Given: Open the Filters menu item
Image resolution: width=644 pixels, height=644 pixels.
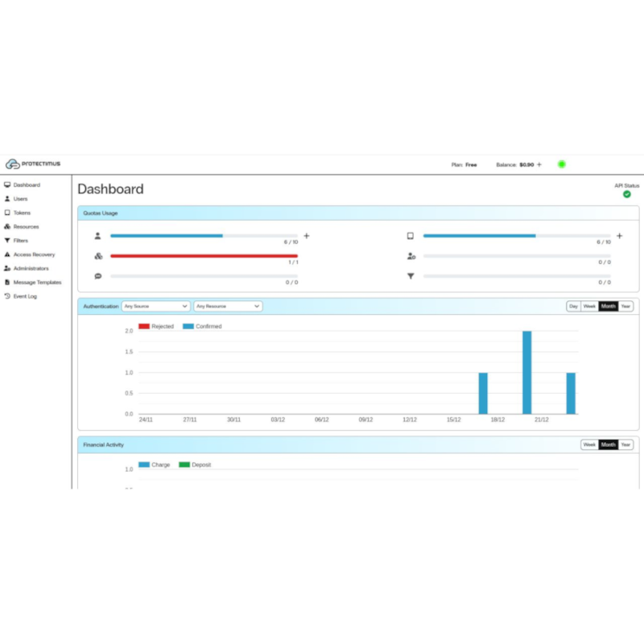Looking at the screenshot, I should click(x=21, y=241).
